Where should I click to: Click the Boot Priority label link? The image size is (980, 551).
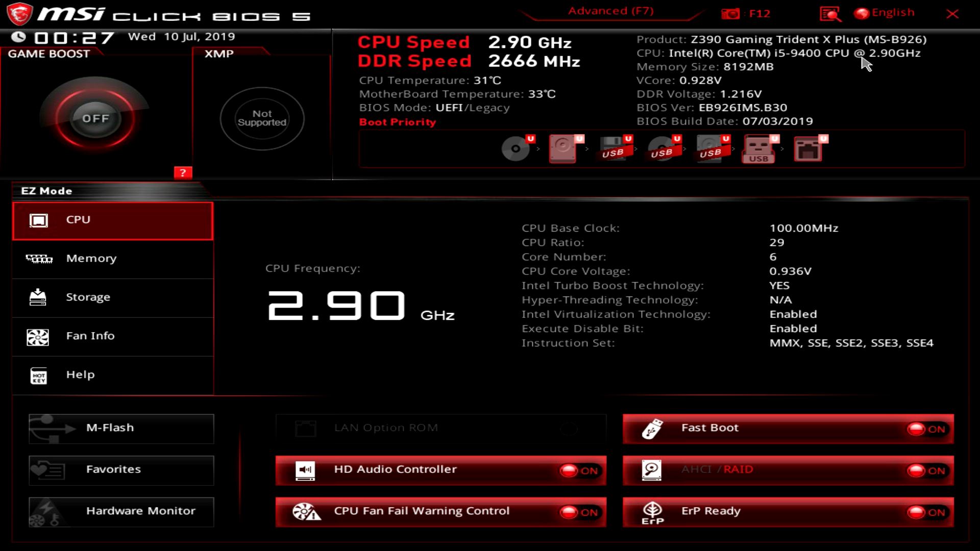[397, 122]
